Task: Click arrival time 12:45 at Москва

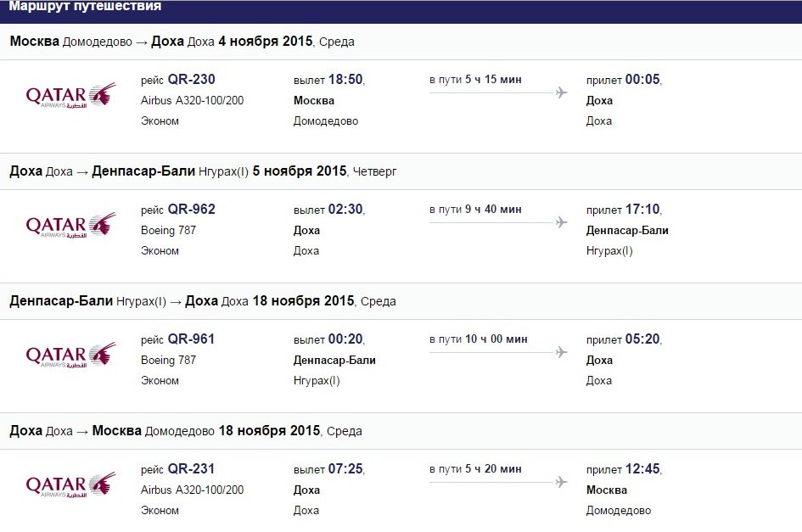Action: point(642,469)
